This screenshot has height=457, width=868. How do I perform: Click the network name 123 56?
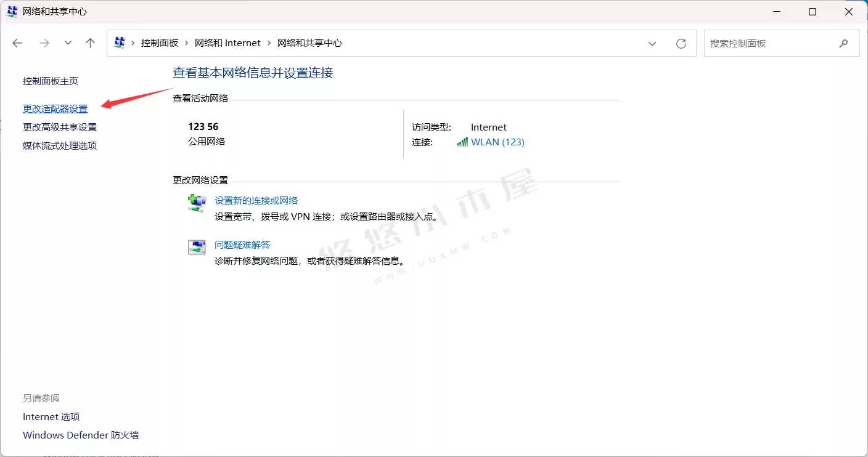tap(203, 126)
